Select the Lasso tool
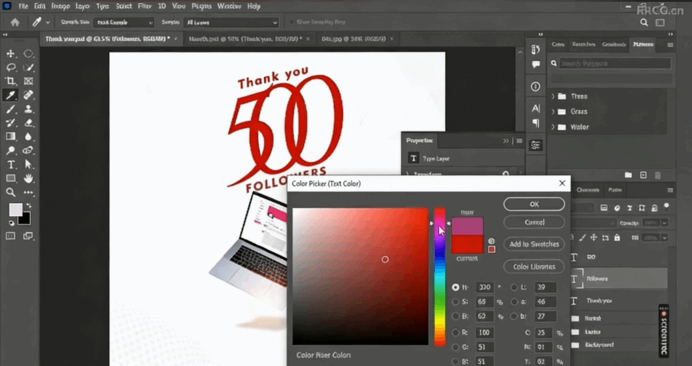This screenshot has width=692, height=366. [x=11, y=68]
